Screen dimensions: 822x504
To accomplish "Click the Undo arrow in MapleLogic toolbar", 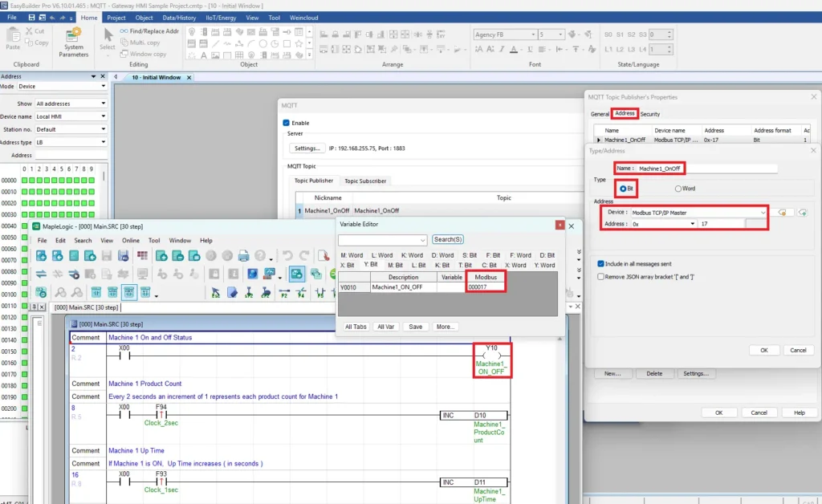I will [287, 256].
